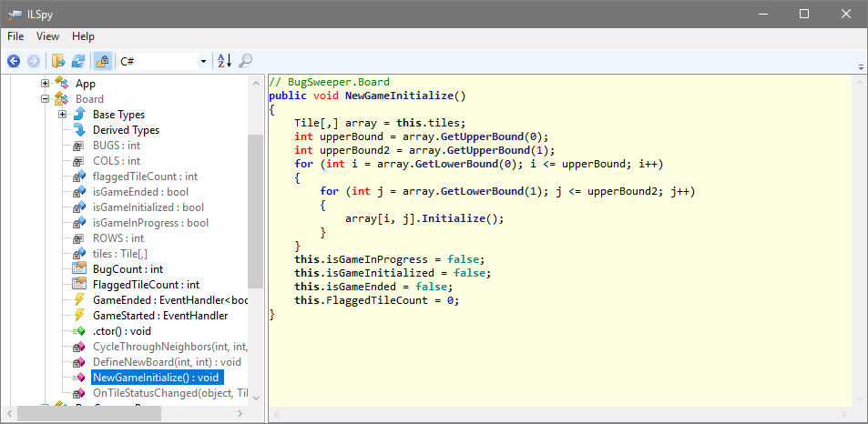Screen dimensions: 868x424
Task: Open the View menu
Action: [47, 36]
